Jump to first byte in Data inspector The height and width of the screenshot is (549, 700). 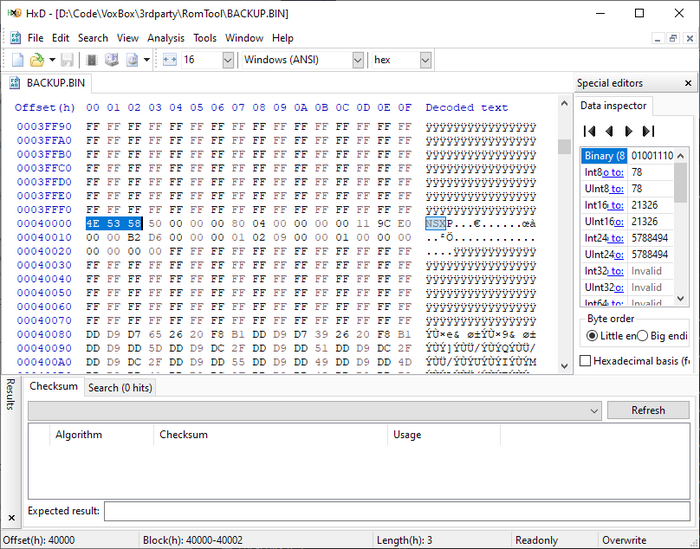pos(590,131)
